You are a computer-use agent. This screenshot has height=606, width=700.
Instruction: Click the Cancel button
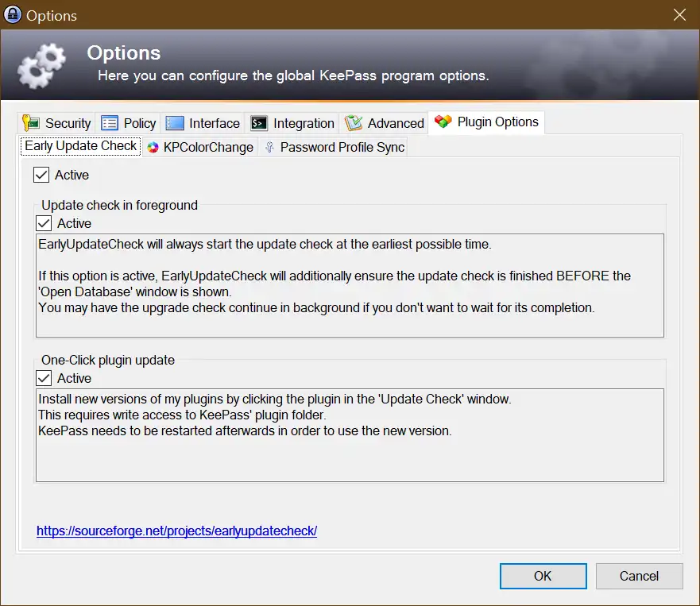[640, 576]
